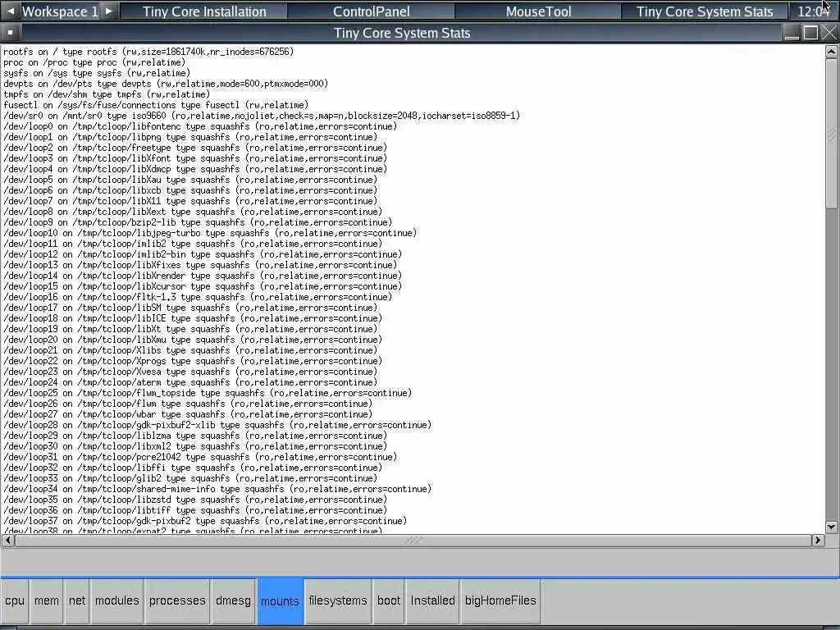Click the /dev/loop34 shared-mime-info line
Image resolution: width=840 pixels, height=630 pixels.
[217, 489]
